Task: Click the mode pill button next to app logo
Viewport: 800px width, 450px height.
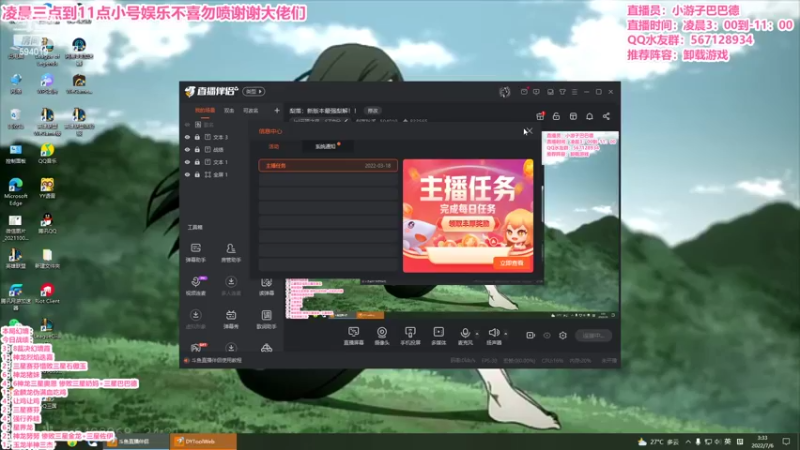Action: pyautogui.click(x=254, y=91)
